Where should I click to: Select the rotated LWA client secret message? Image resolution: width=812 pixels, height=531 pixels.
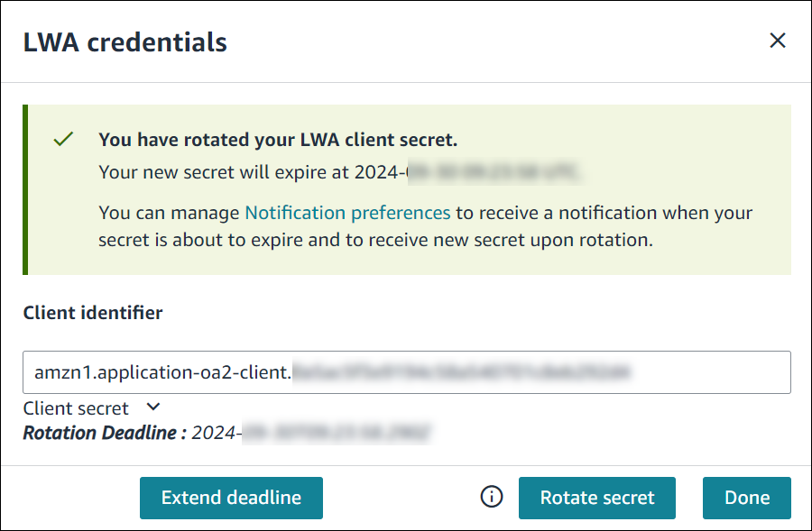point(278,140)
